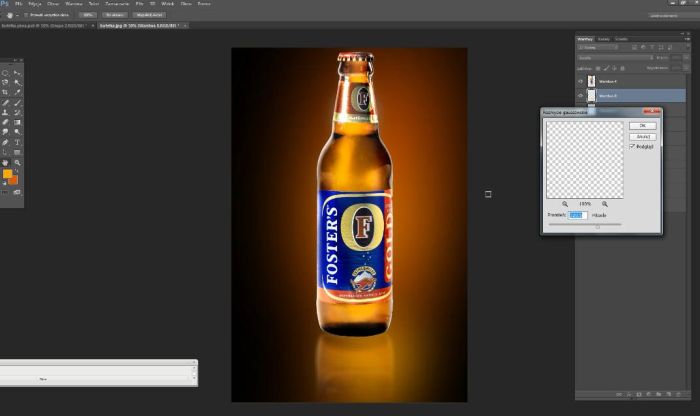
Task: Select the Eyedropper tool in the toolbox
Action: [18, 92]
